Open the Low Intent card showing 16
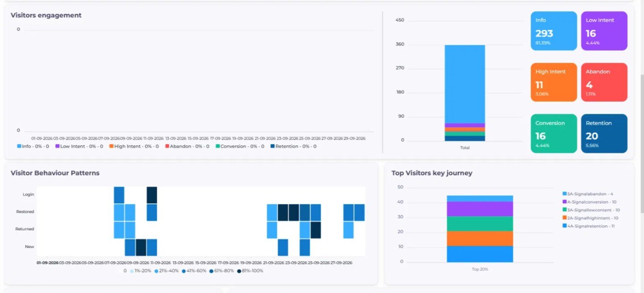Viewport: 644px width, 293px height. pyautogui.click(x=604, y=31)
